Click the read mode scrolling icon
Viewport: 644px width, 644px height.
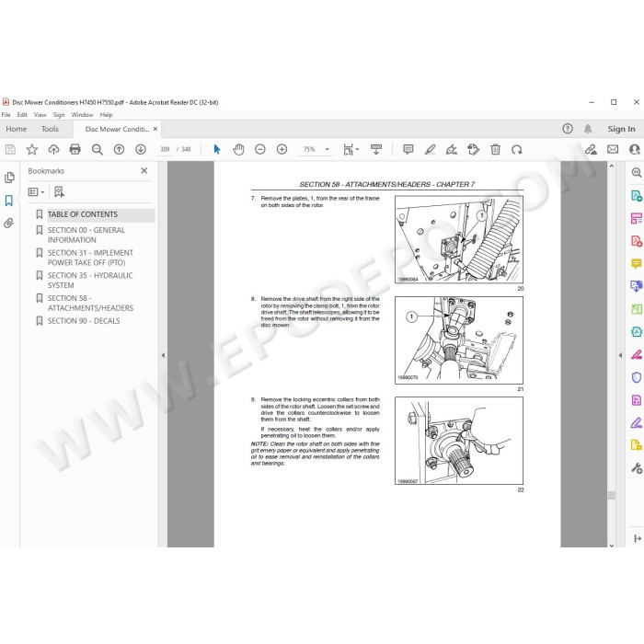(x=375, y=149)
